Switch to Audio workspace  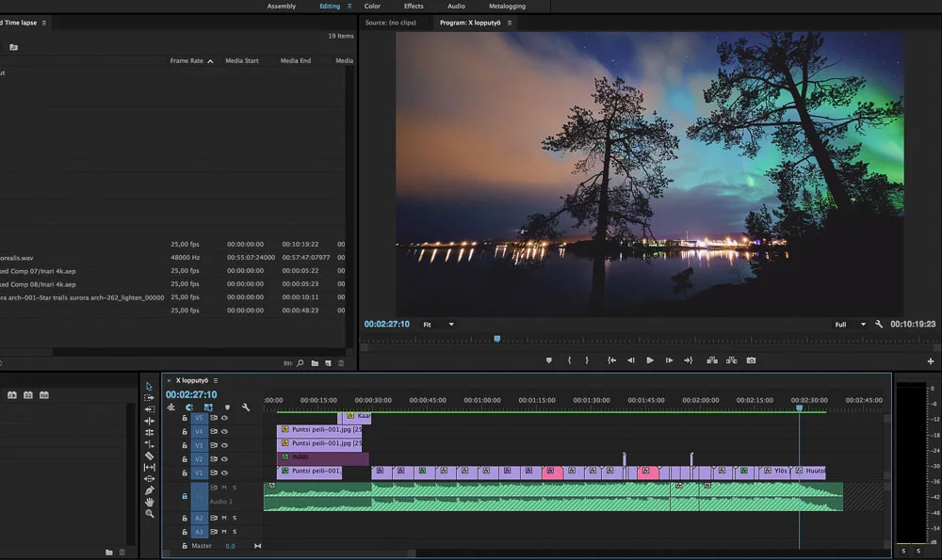click(x=456, y=6)
